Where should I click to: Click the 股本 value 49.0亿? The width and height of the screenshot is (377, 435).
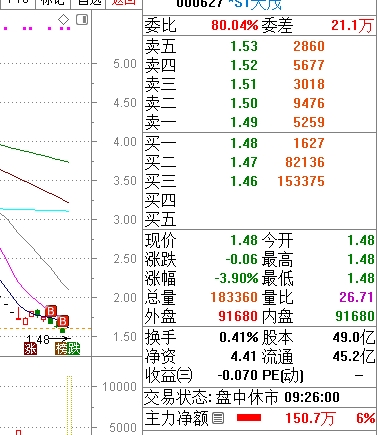click(x=354, y=338)
